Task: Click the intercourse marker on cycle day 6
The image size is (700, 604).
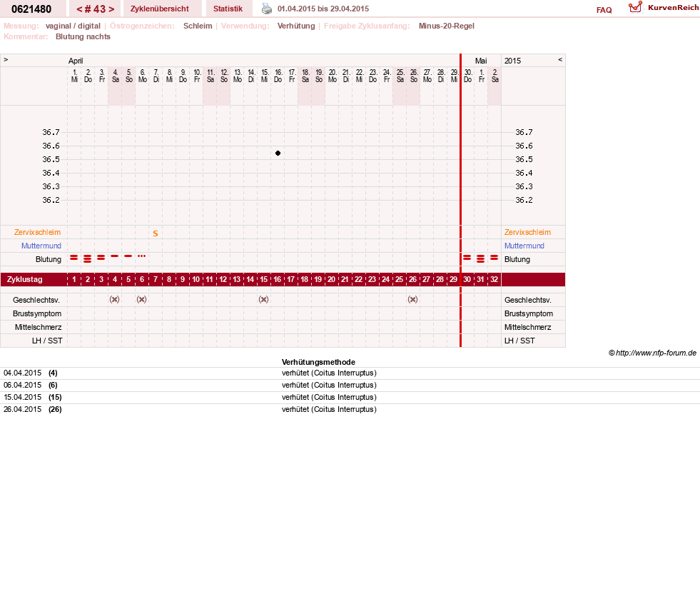Action: [x=141, y=299]
